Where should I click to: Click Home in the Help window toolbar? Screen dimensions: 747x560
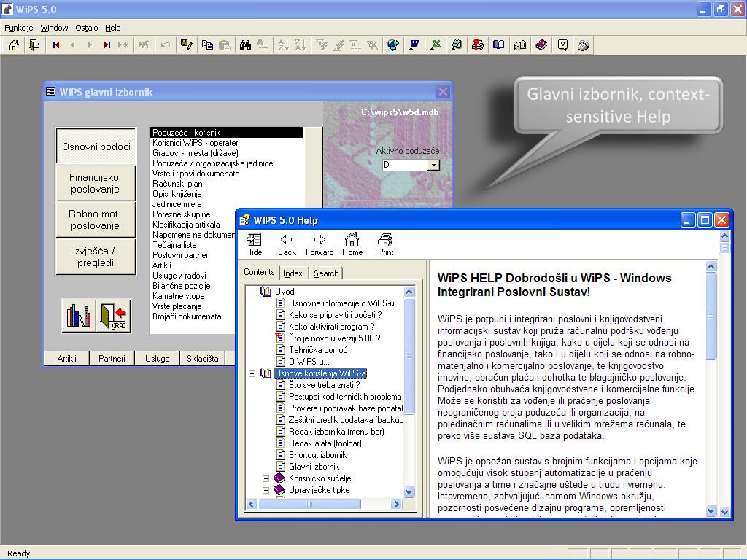coord(352,245)
